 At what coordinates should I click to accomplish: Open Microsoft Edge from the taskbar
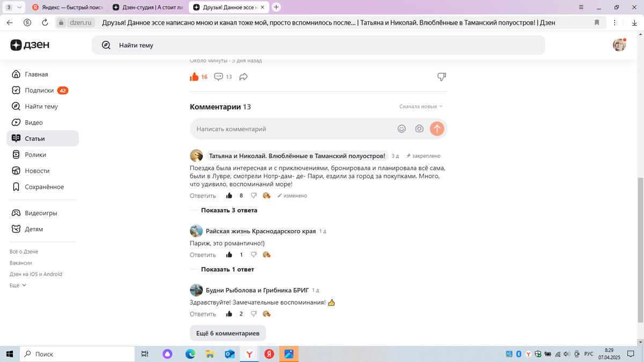[x=190, y=354]
